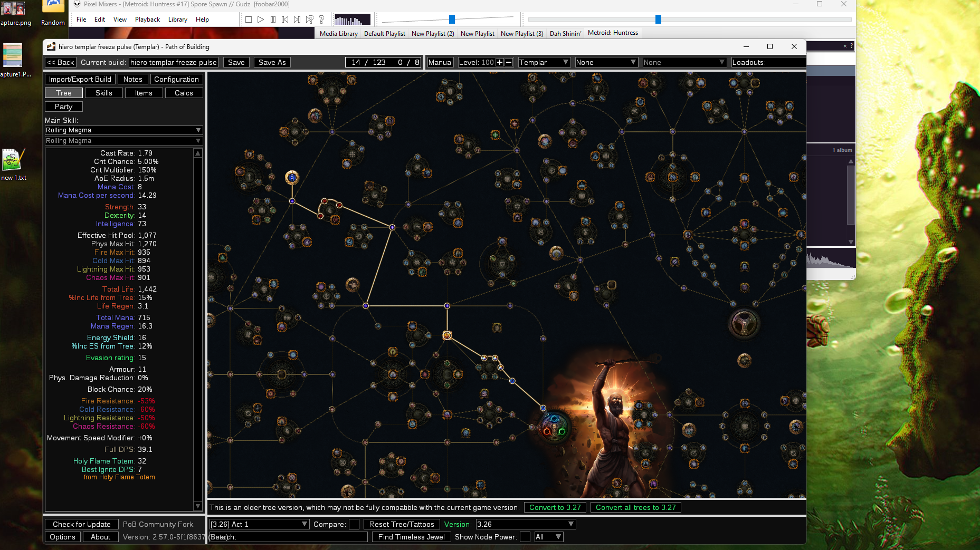This screenshot has height=550, width=980.
Task: Click the Path of Building title bar icon
Action: click(51, 46)
